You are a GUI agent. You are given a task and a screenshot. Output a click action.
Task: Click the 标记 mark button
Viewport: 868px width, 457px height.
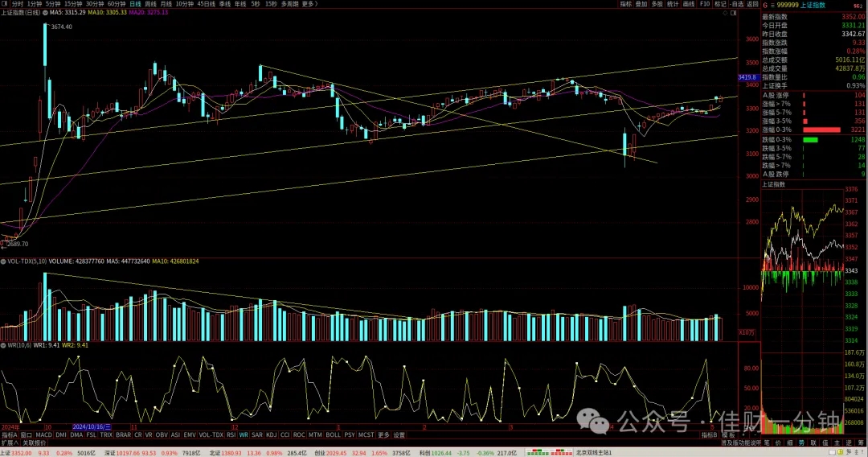[x=720, y=4]
